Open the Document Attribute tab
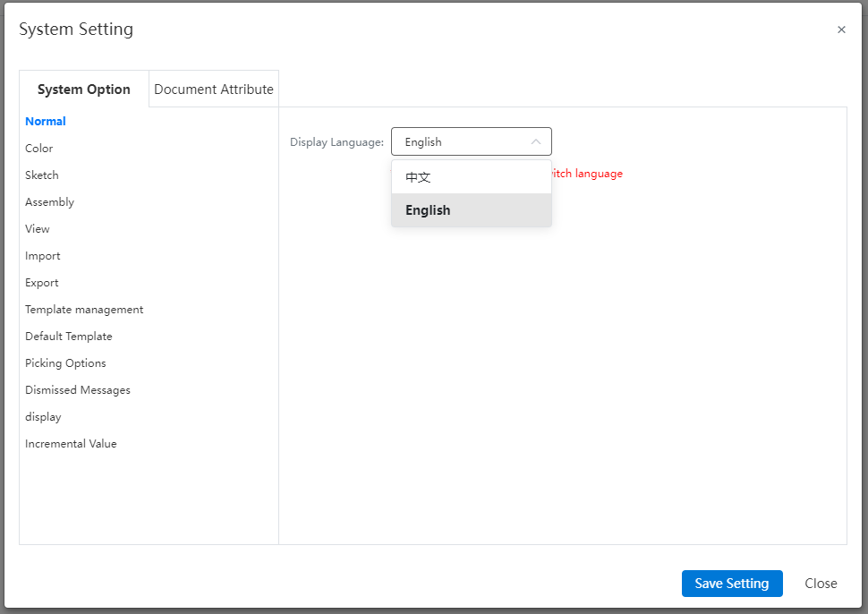 214,90
